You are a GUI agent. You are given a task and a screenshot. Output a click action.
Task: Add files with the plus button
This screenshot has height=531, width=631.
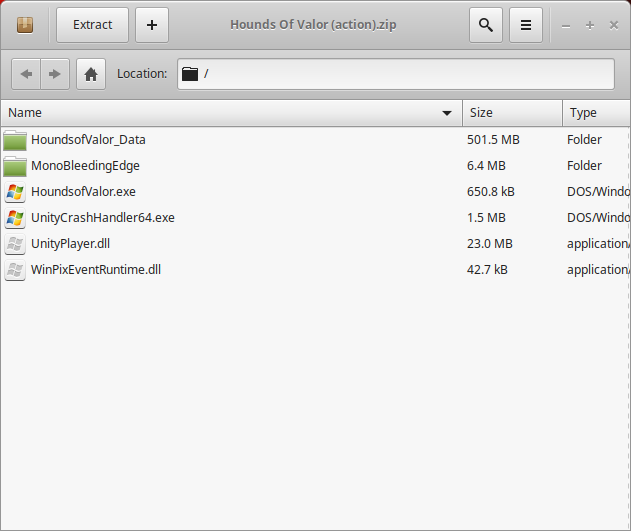coord(152,25)
